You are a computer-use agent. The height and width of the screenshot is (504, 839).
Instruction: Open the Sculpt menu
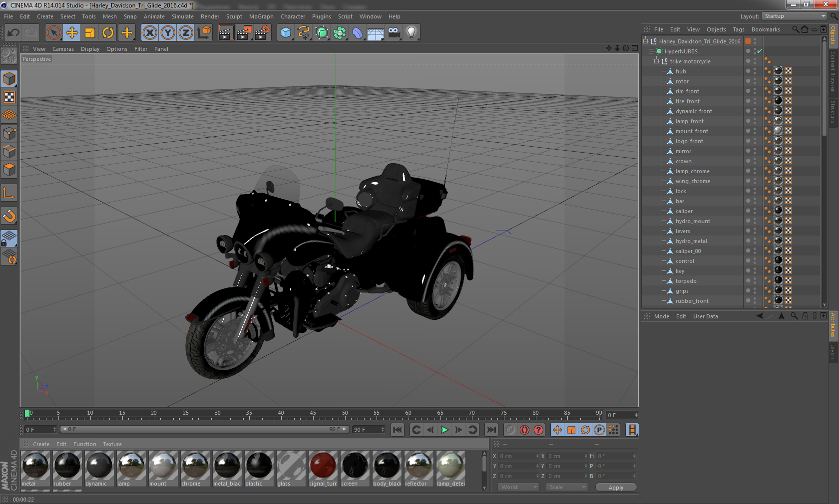pos(234,16)
